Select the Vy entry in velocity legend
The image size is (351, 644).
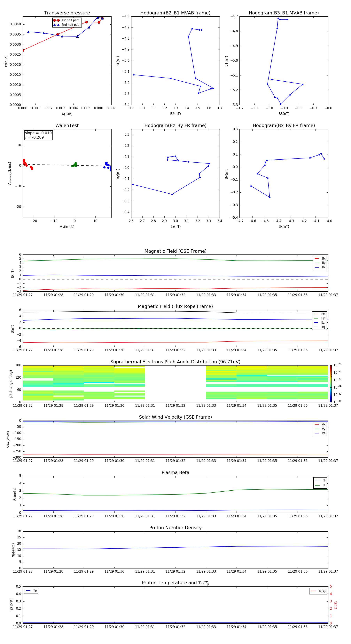coord(320,429)
